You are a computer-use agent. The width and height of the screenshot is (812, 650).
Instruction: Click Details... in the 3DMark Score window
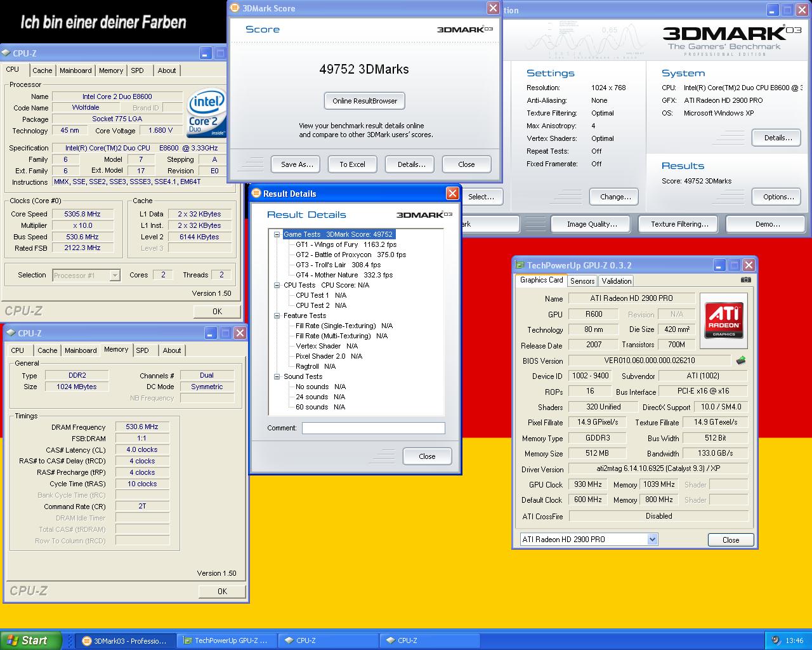[x=411, y=164]
